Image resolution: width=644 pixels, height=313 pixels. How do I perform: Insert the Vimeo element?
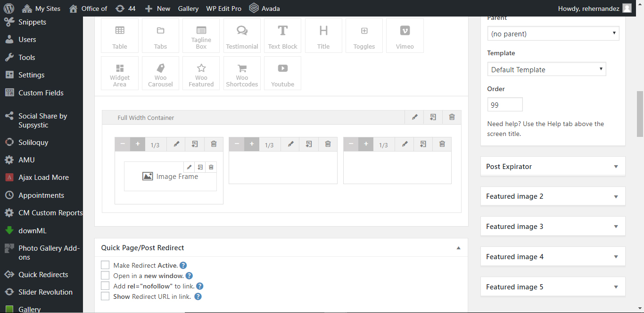(x=405, y=35)
